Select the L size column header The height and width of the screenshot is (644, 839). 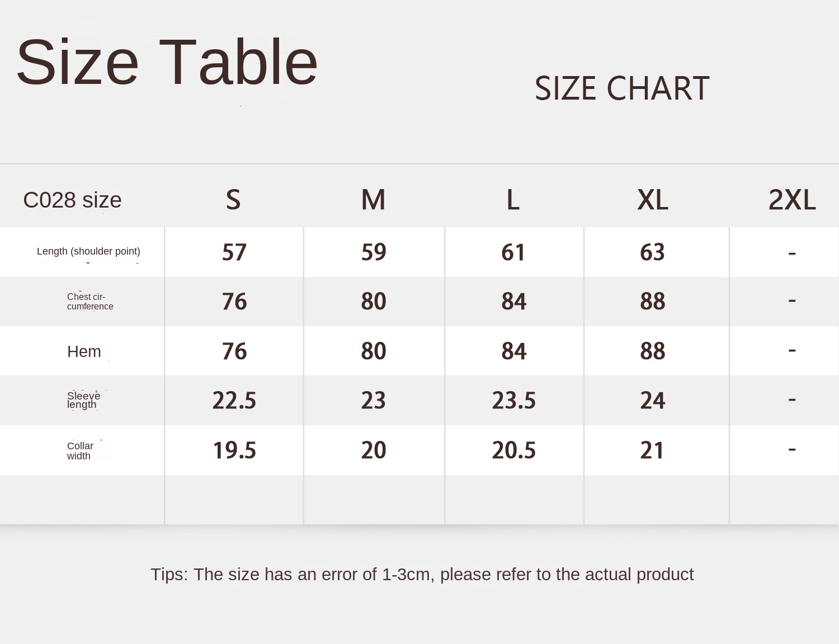(x=513, y=200)
